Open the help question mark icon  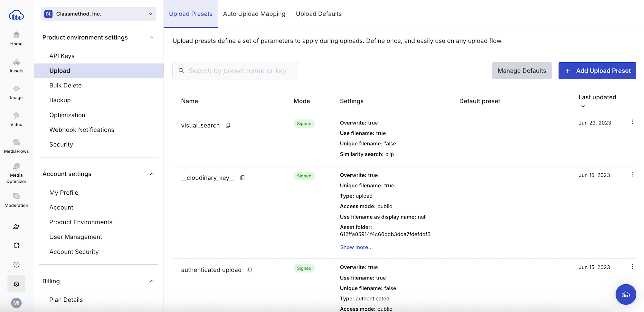pyautogui.click(x=16, y=265)
